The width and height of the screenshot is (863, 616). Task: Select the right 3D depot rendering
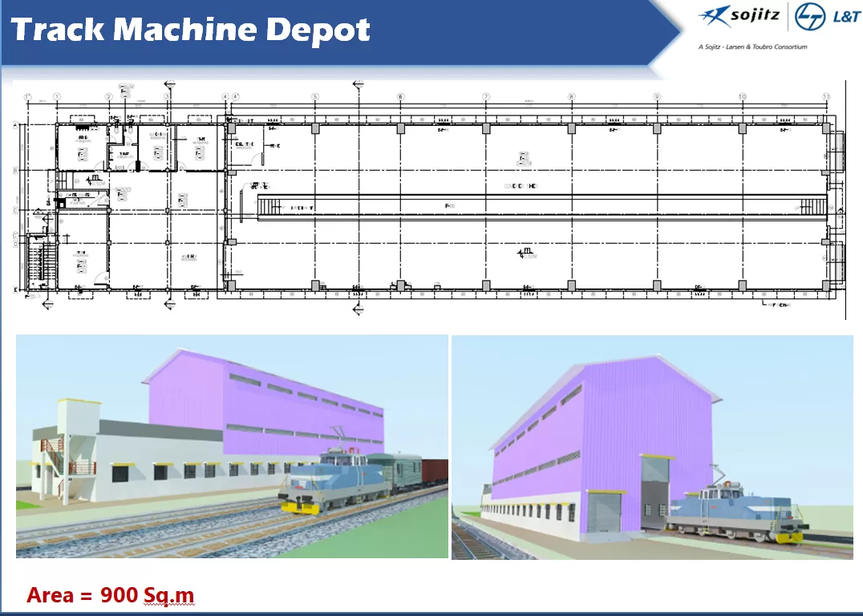point(651,446)
